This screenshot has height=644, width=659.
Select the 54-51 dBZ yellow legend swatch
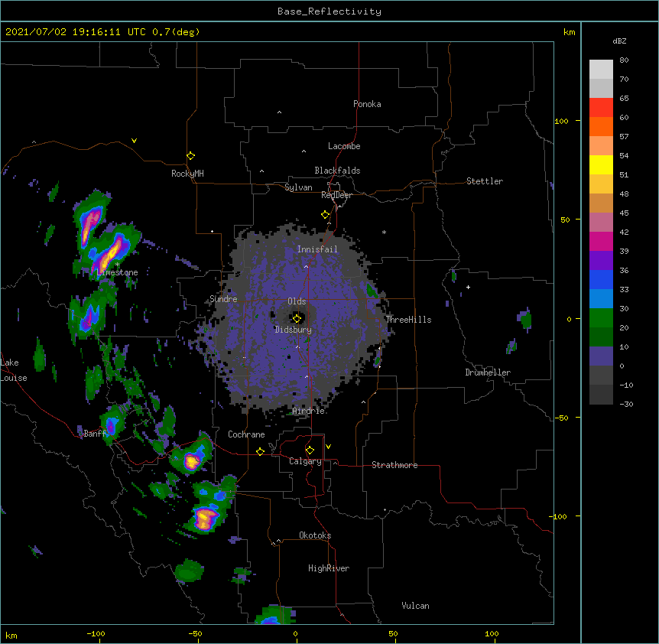[601, 164]
